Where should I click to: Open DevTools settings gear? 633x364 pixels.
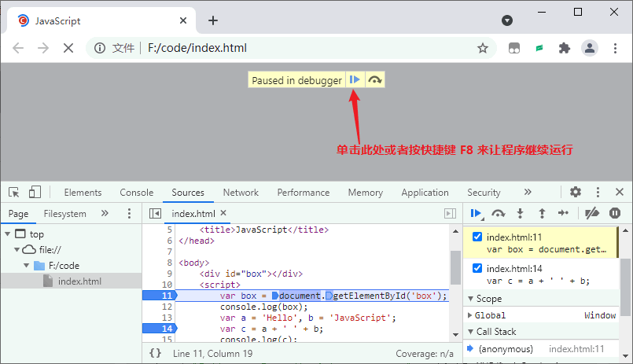576,192
